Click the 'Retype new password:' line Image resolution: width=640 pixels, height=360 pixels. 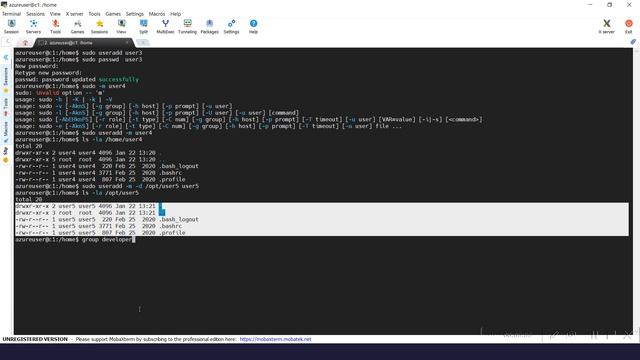tap(48, 73)
